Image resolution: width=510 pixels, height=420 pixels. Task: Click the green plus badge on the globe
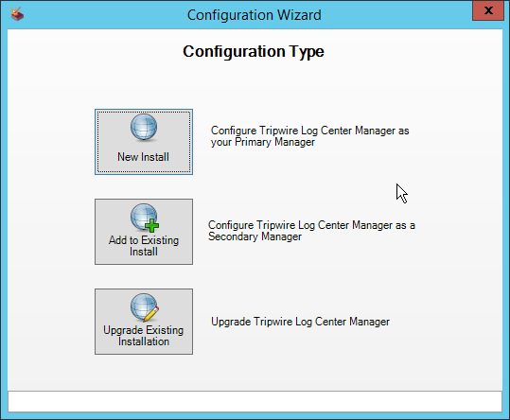click(x=152, y=225)
